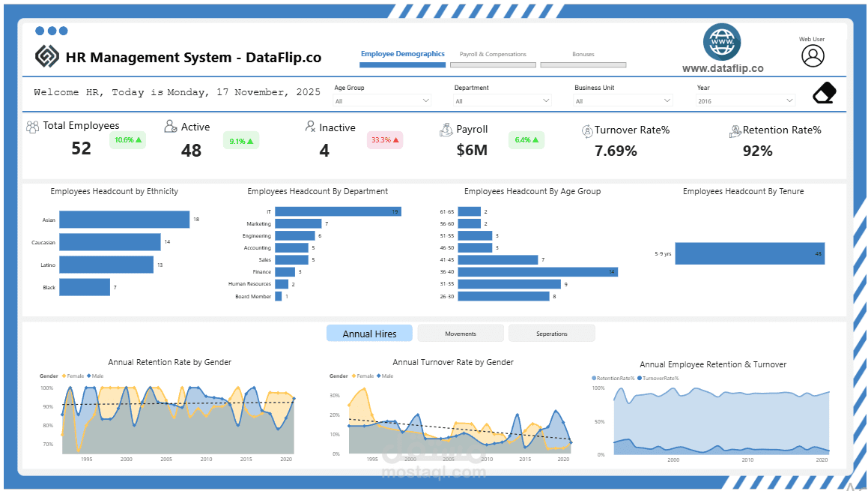This screenshot has width=868, height=491.
Task: Click the eraser clear-filters icon
Action: pos(825,93)
